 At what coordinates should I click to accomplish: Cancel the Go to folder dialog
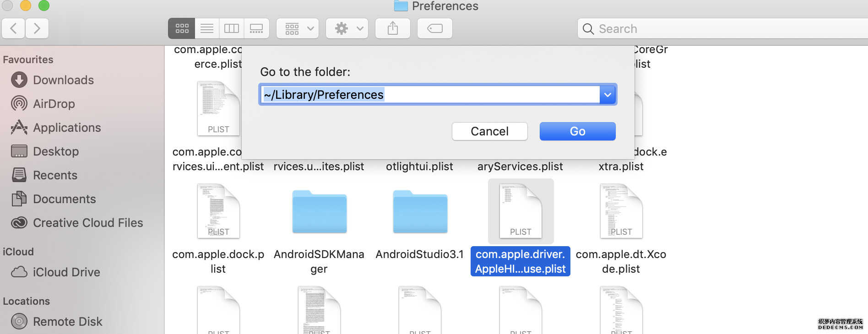(489, 131)
